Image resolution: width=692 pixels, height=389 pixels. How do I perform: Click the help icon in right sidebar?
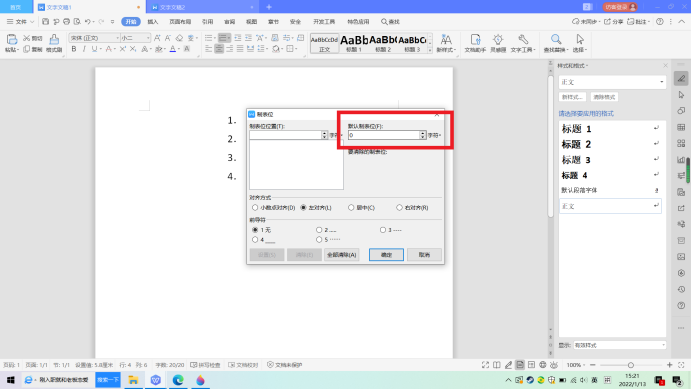(681, 306)
